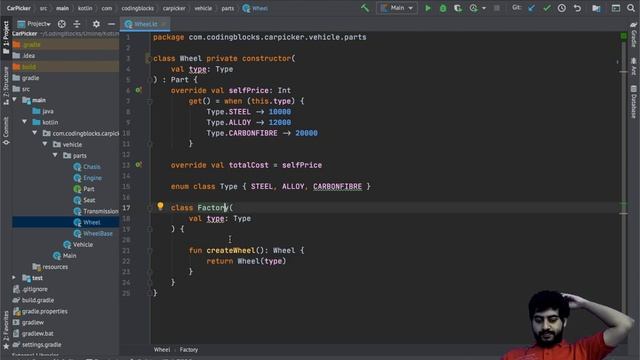This screenshot has width=640, height=360.
Task: Open the Vehicle file in tree
Action: [78, 244]
